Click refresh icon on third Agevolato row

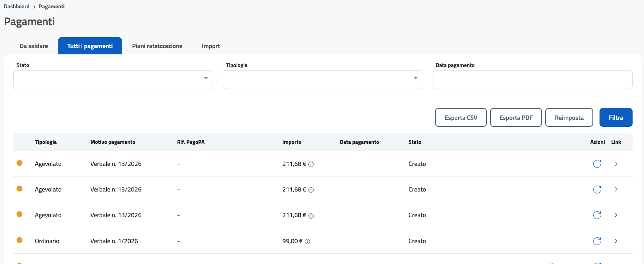[597, 215]
